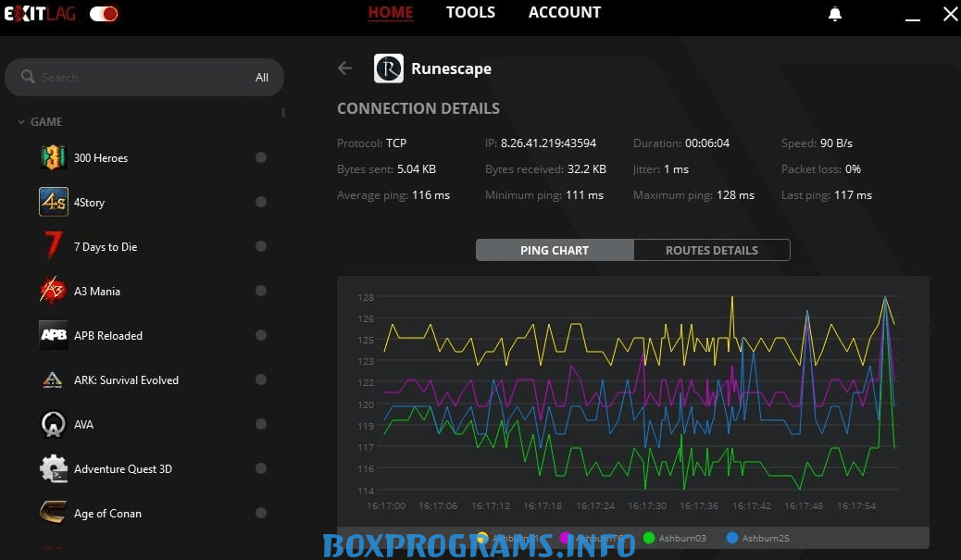Select the APB Reloaded name
The width and height of the screenshot is (961, 560).
[x=108, y=336]
